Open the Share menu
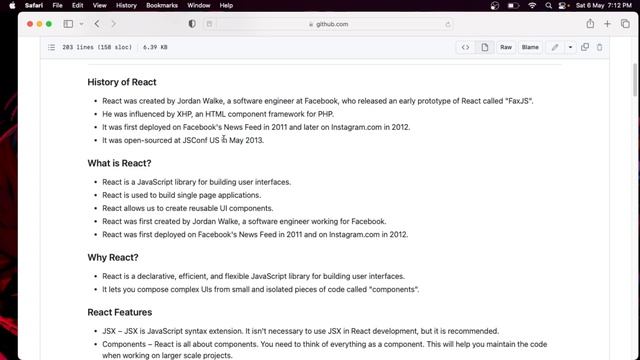The width and height of the screenshot is (640, 360). pyautogui.click(x=590, y=24)
